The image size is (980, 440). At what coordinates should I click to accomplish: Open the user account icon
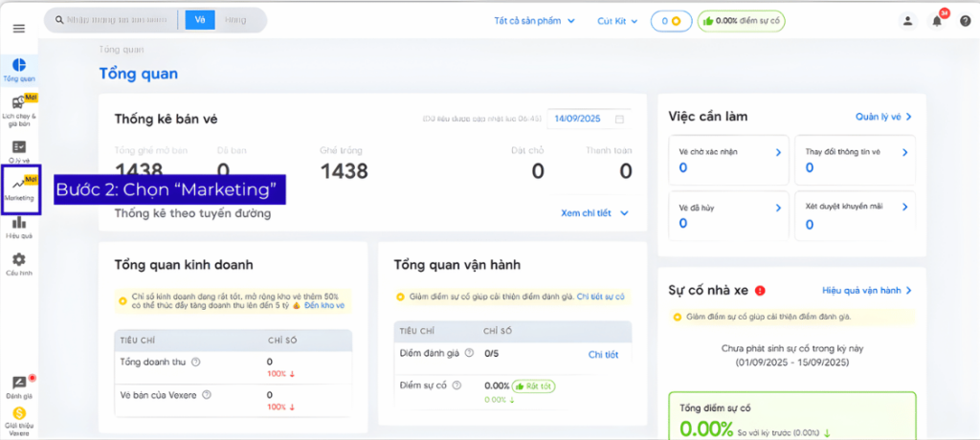[x=907, y=20]
